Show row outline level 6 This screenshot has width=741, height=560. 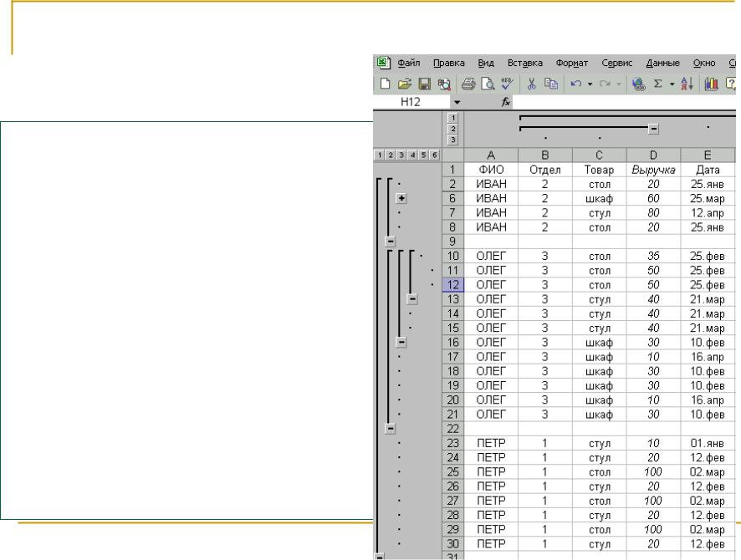tap(435, 155)
